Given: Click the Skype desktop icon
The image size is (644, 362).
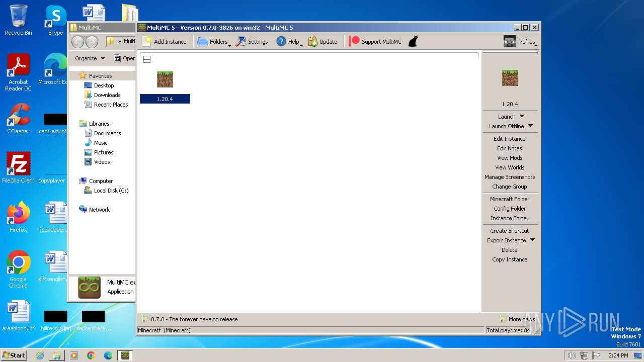Looking at the screenshot, I should (56, 20).
